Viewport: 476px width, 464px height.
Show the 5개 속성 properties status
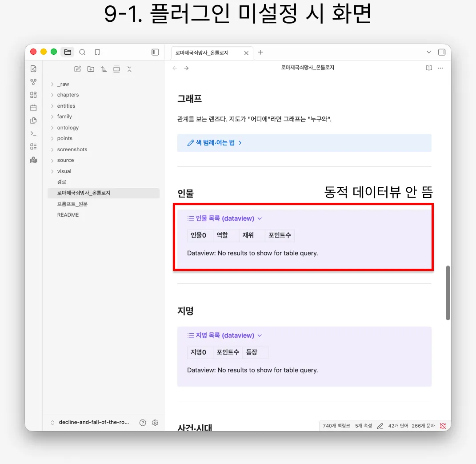tap(364, 426)
